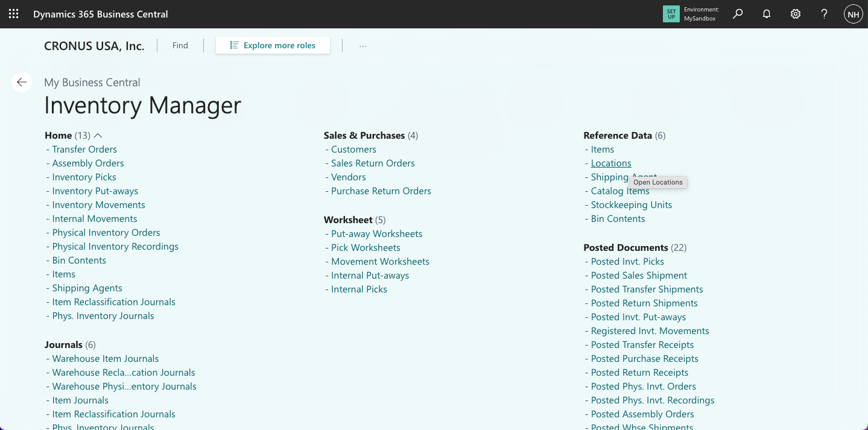Viewport: 868px width, 430px height.
Task: Open Physical Inventory Orders
Action: pyautogui.click(x=106, y=233)
